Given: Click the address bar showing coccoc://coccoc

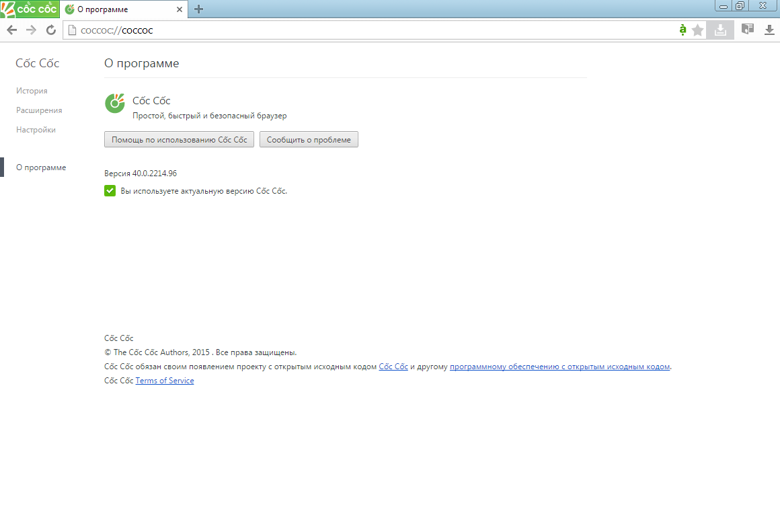Looking at the screenshot, I should [368, 30].
